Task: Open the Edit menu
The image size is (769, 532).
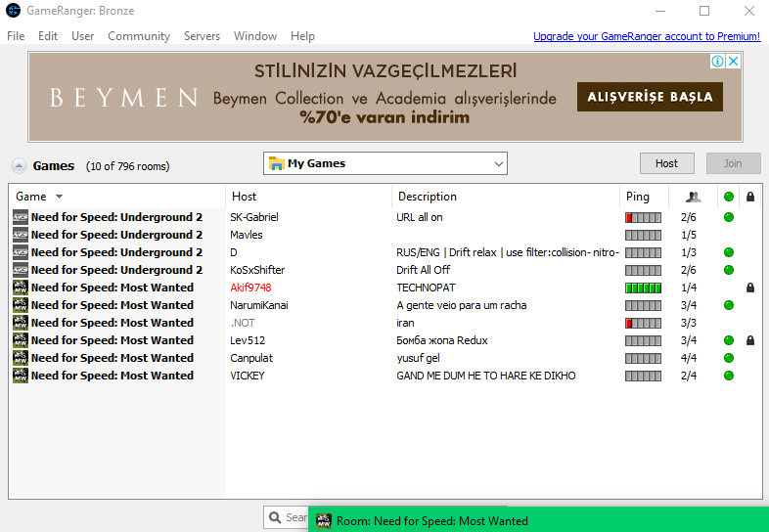Action: [48, 36]
